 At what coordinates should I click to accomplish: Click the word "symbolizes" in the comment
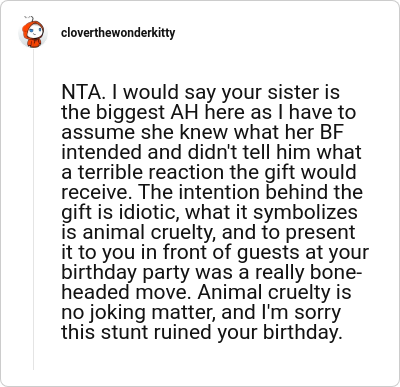305,213
